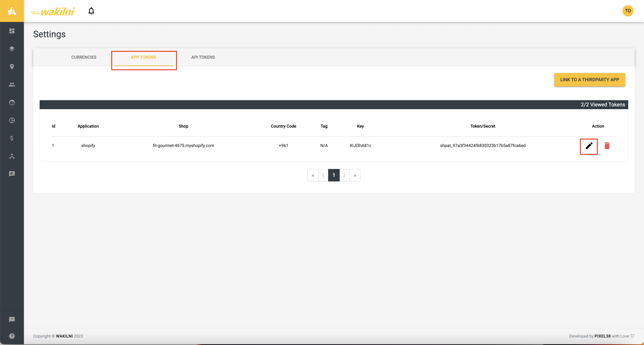Edit the shopify token with pencil icon
Viewport: 644px width, 345px height.
[589, 146]
